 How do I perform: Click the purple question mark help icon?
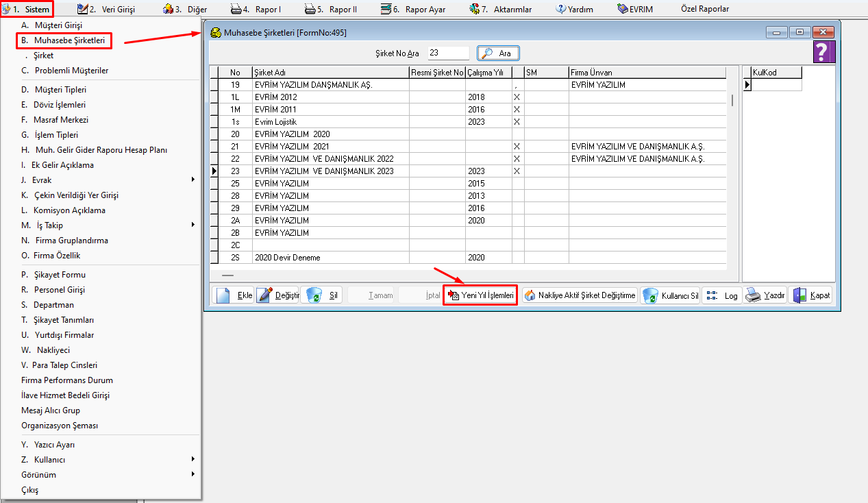824,52
